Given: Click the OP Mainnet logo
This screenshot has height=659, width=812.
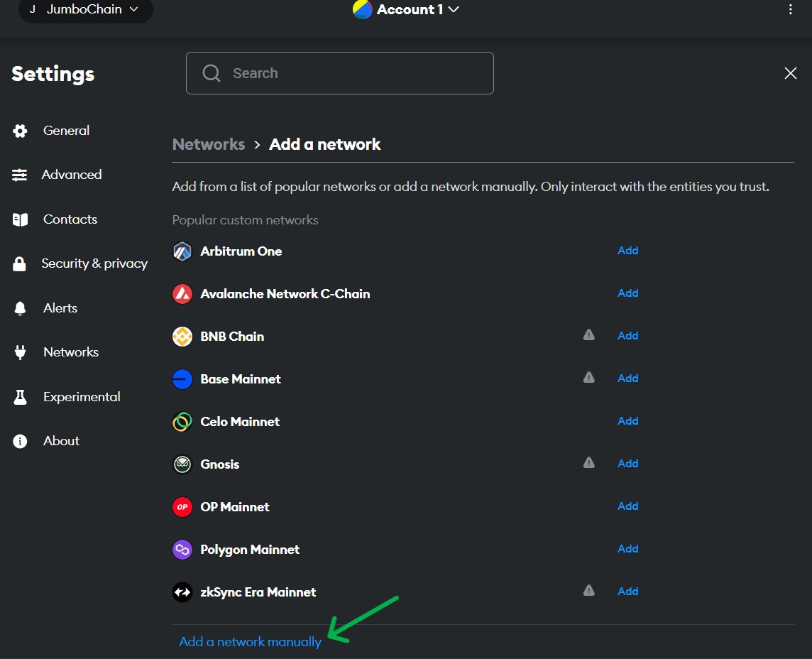Looking at the screenshot, I should (182, 507).
